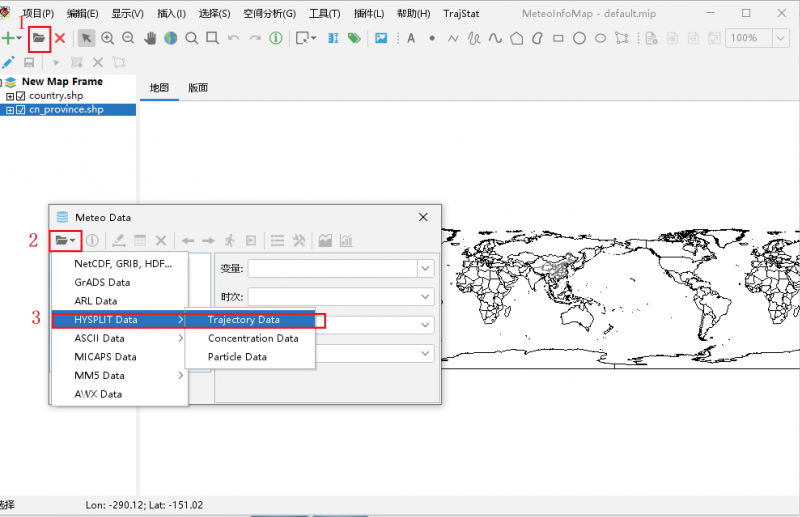
Task: Click the Meteo Data open file dropdown button
Action: coord(66,240)
